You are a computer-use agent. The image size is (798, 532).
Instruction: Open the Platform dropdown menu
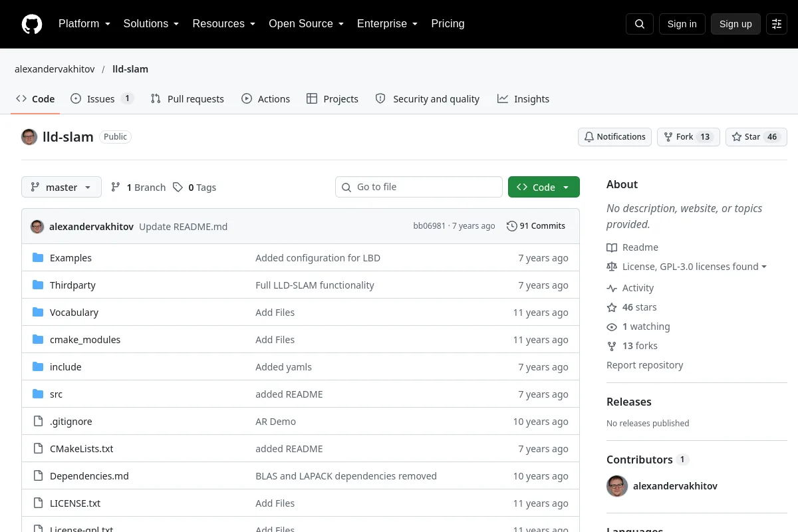(84, 24)
